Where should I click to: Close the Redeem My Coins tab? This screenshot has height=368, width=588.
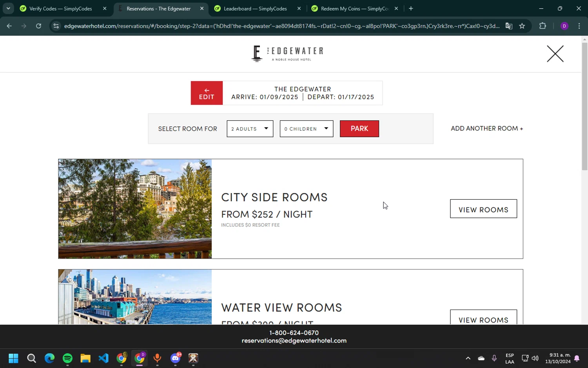click(x=396, y=8)
